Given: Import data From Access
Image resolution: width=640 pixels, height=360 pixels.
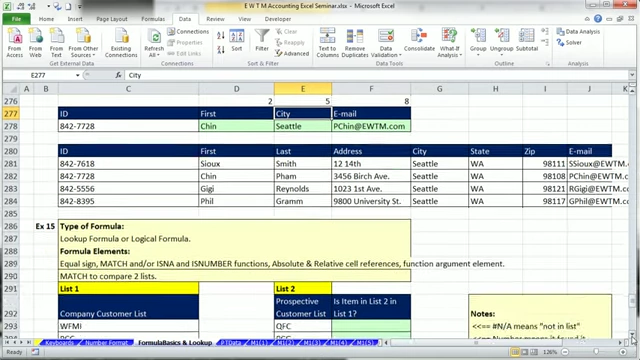Looking at the screenshot, I should (15, 42).
